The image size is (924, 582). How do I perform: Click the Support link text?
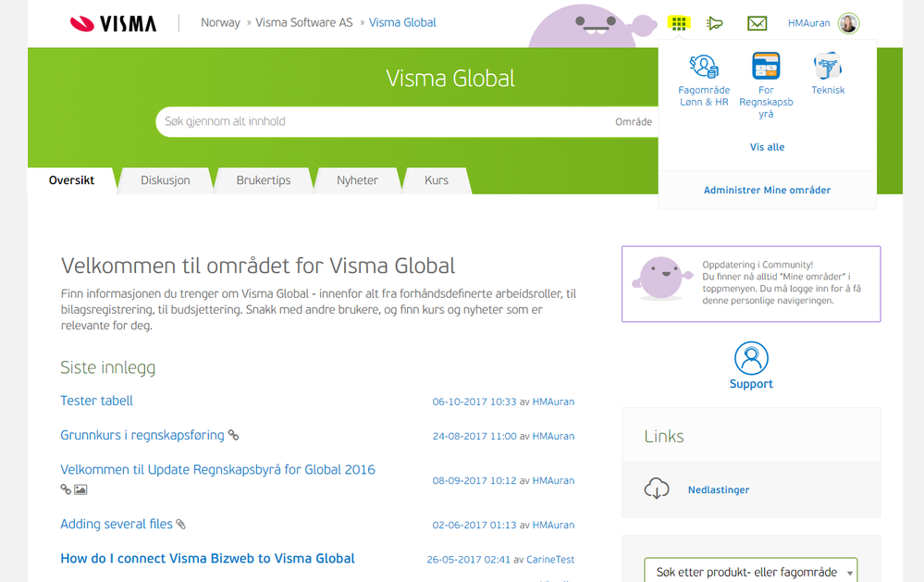pos(751,384)
